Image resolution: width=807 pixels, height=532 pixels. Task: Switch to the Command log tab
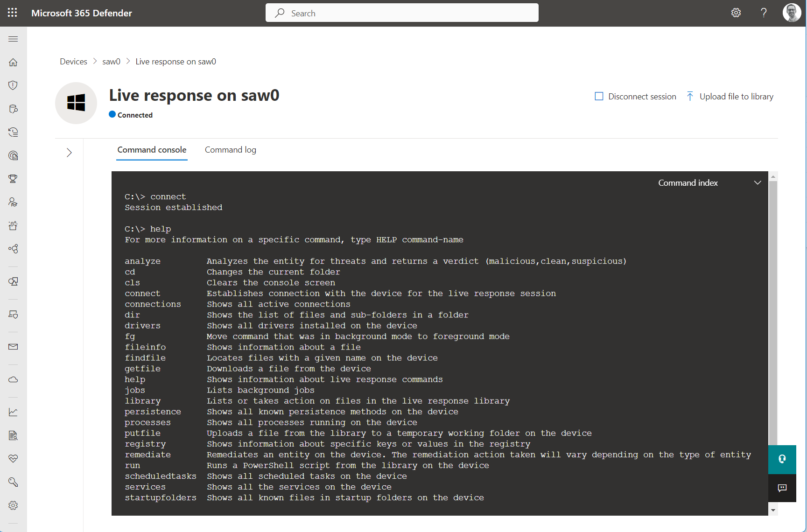[x=231, y=150]
